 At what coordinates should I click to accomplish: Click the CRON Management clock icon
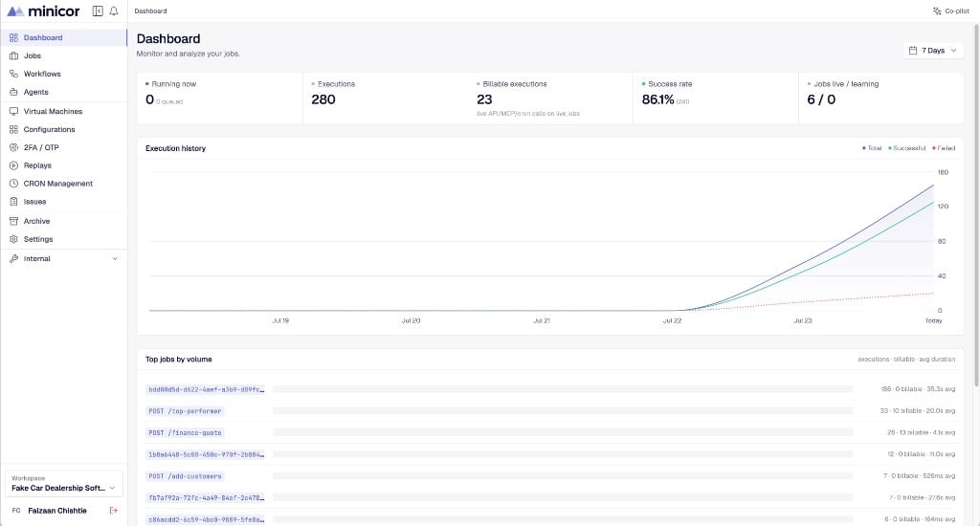[x=13, y=184]
